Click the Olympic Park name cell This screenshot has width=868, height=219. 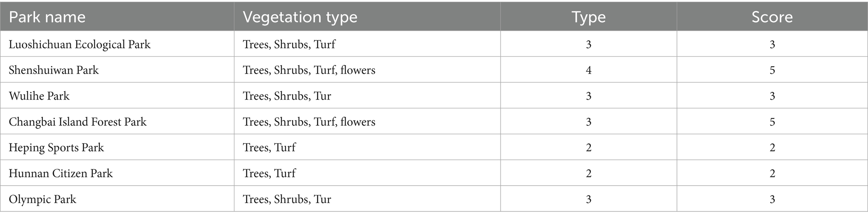[x=42, y=199]
